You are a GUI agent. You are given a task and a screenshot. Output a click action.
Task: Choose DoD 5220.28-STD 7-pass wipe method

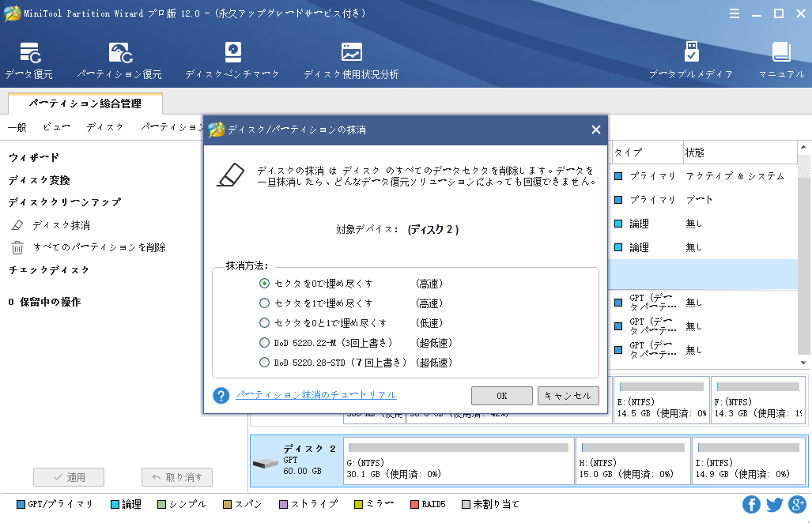tap(265, 363)
